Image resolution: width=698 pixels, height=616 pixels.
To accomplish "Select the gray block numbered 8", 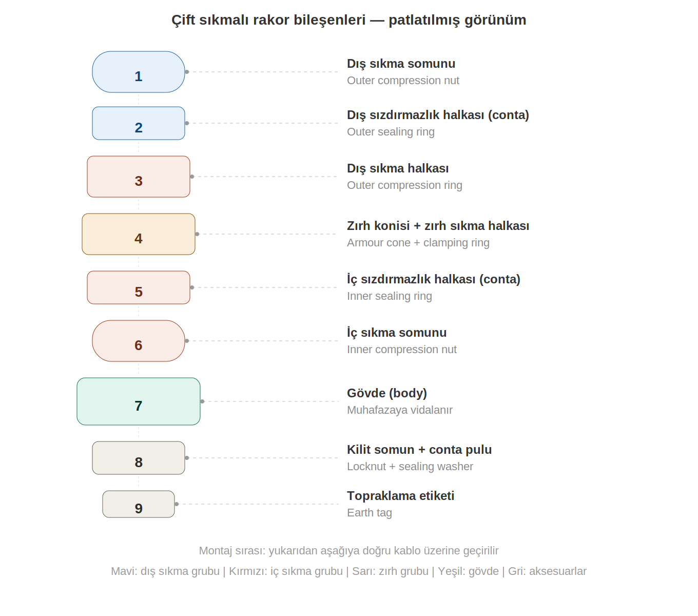I will 139,458.
